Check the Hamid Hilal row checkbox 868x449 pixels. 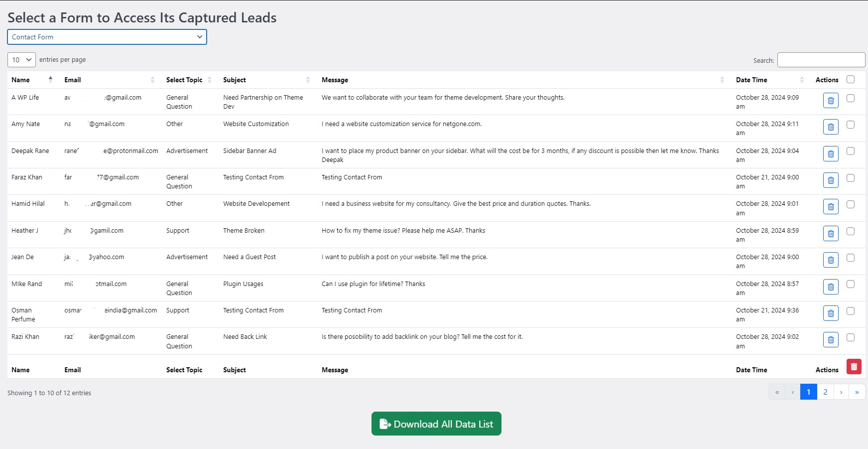coord(851,204)
